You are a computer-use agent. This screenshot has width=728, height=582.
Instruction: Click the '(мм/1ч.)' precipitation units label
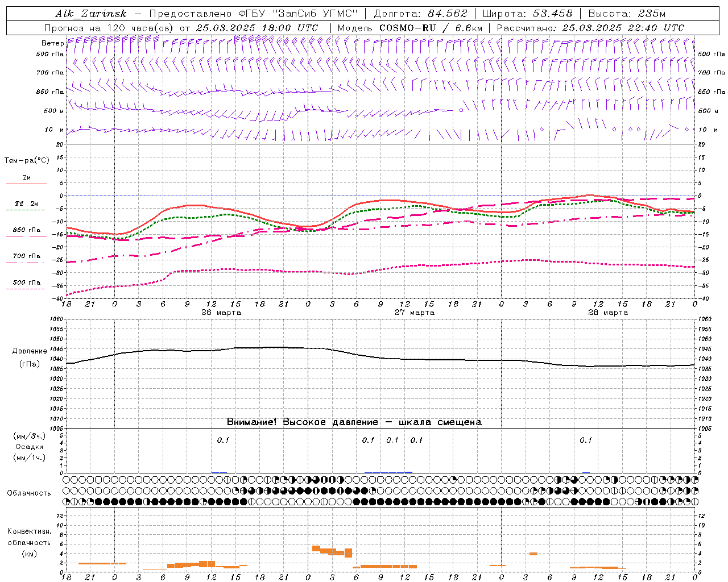click(29, 458)
